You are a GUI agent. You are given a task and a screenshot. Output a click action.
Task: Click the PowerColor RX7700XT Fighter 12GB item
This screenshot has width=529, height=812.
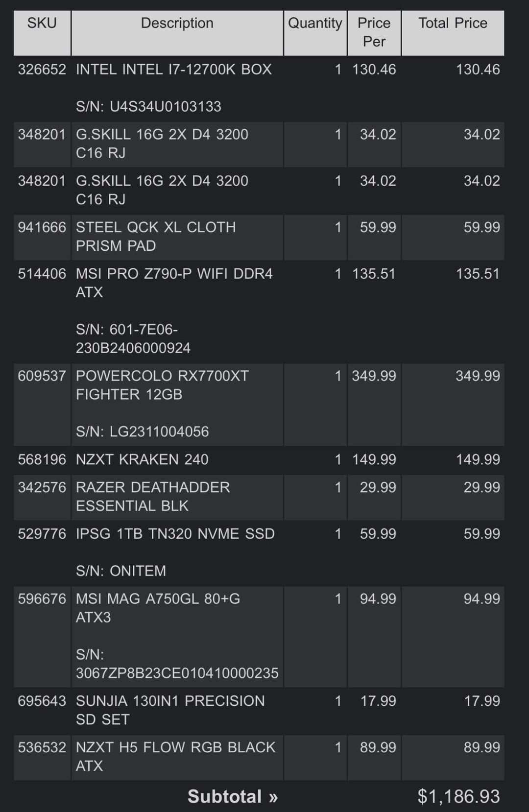tap(162, 385)
